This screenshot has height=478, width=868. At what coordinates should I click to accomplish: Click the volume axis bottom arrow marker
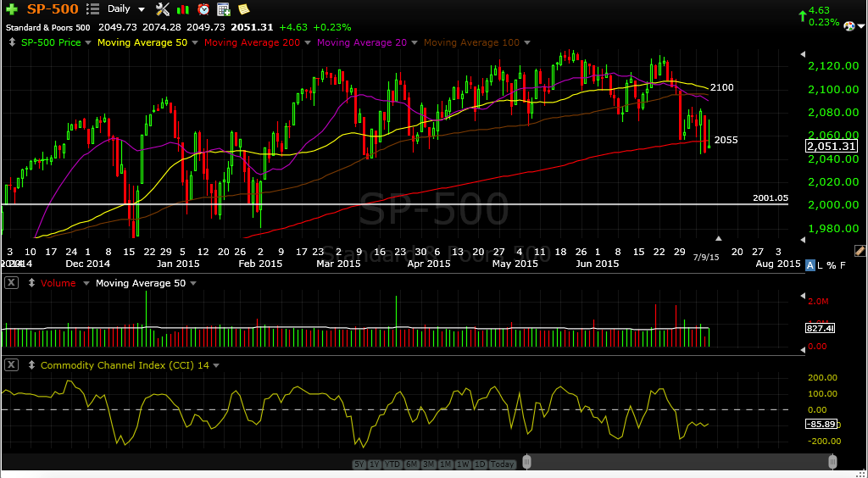804,350
